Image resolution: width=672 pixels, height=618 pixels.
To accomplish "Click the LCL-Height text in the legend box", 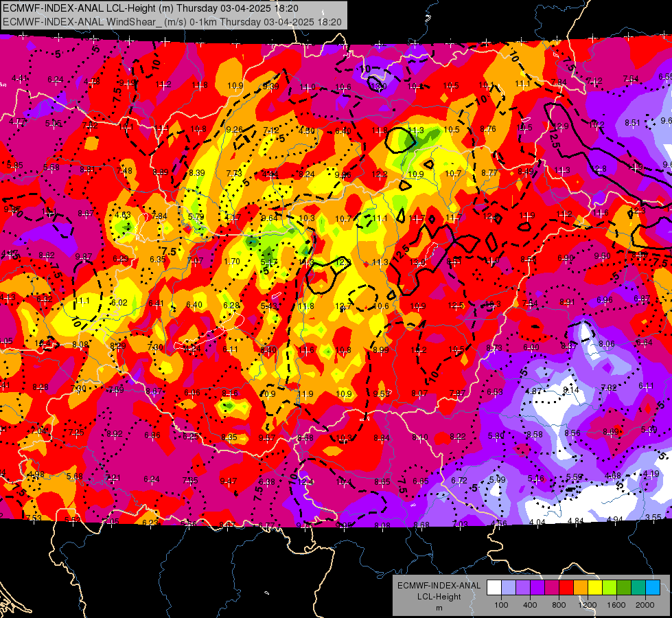I will pos(439,597).
